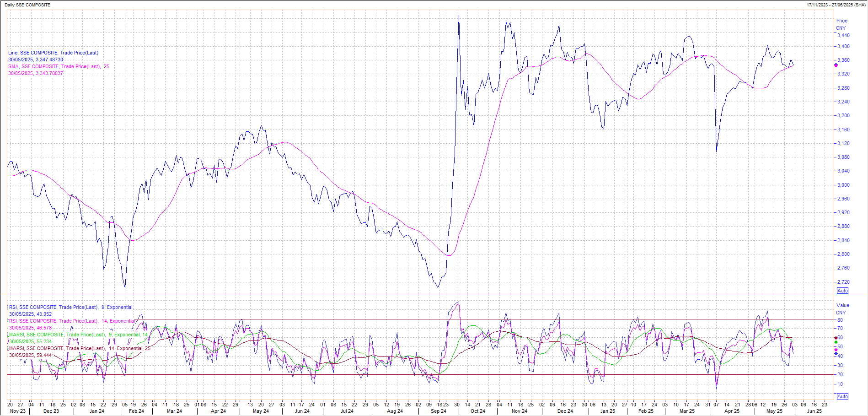The width and height of the screenshot is (868, 416).
Task: Click the magenta SMA diamond marker on the price axis
Action: 836,65
